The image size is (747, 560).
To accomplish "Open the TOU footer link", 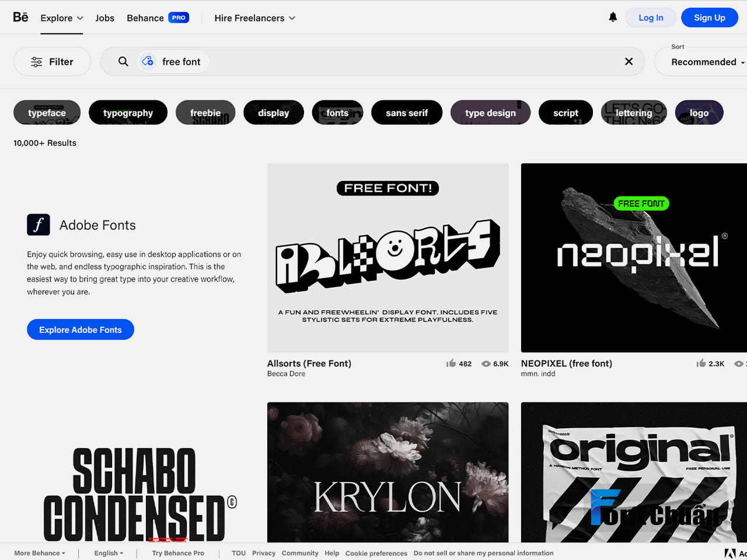I will point(239,553).
